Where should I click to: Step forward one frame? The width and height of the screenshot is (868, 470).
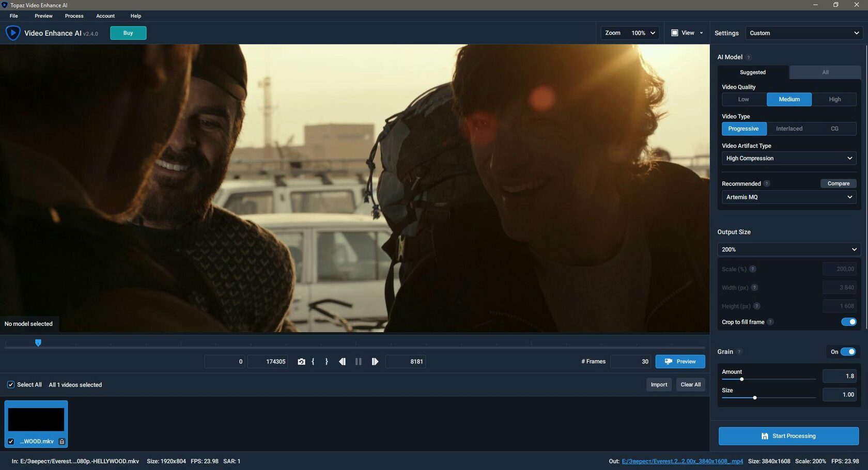tap(375, 362)
